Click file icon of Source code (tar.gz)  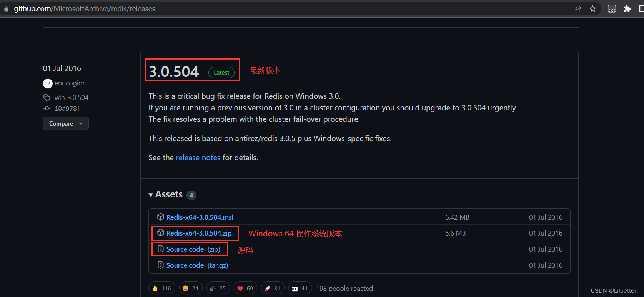[x=161, y=265]
